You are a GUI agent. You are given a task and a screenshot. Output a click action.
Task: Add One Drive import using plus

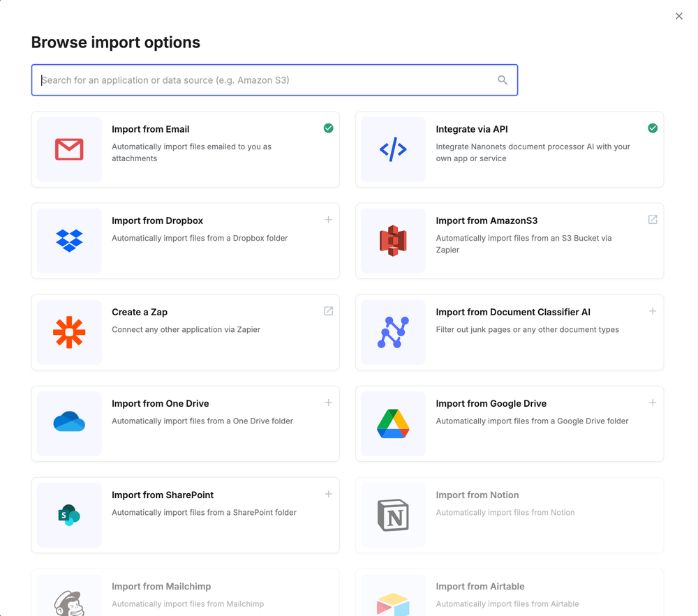(x=328, y=403)
